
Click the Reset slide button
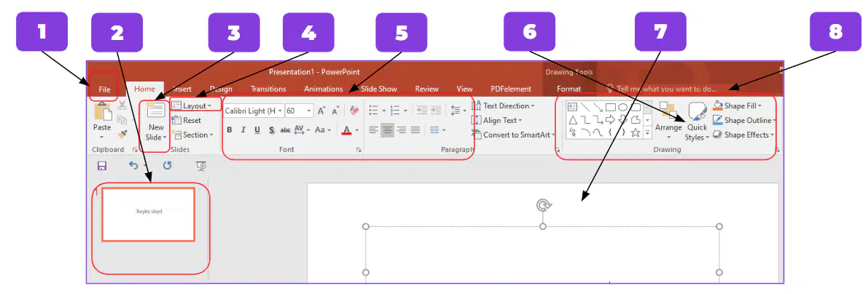point(187,120)
